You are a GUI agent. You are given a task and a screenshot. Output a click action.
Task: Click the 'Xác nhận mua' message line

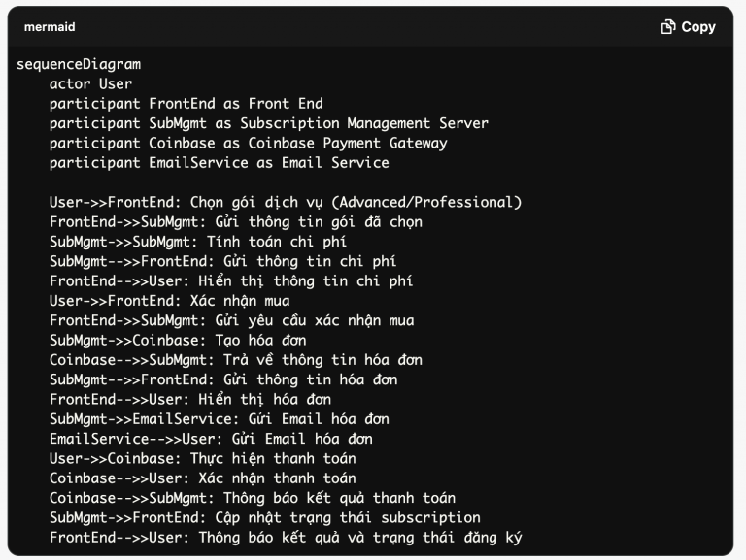(x=170, y=301)
